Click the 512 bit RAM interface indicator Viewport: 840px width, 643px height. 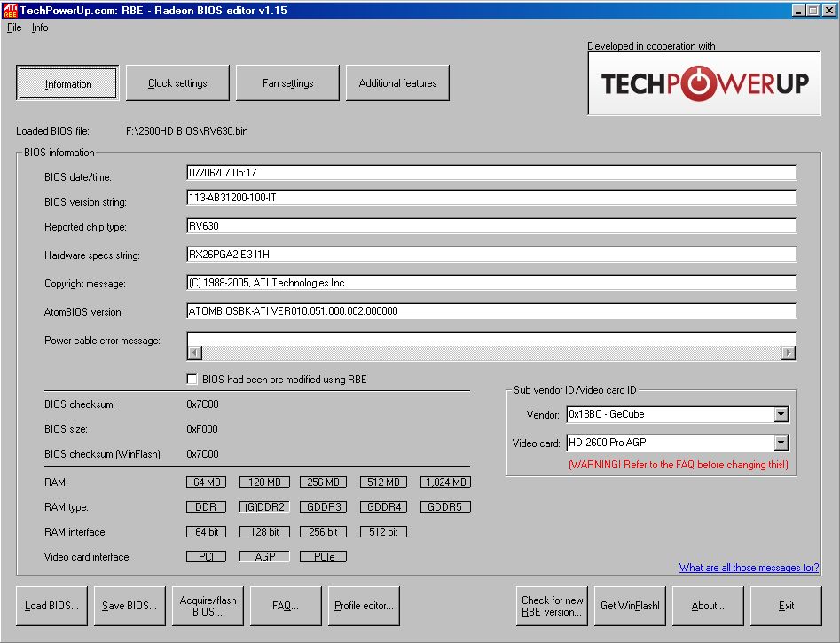(383, 532)
